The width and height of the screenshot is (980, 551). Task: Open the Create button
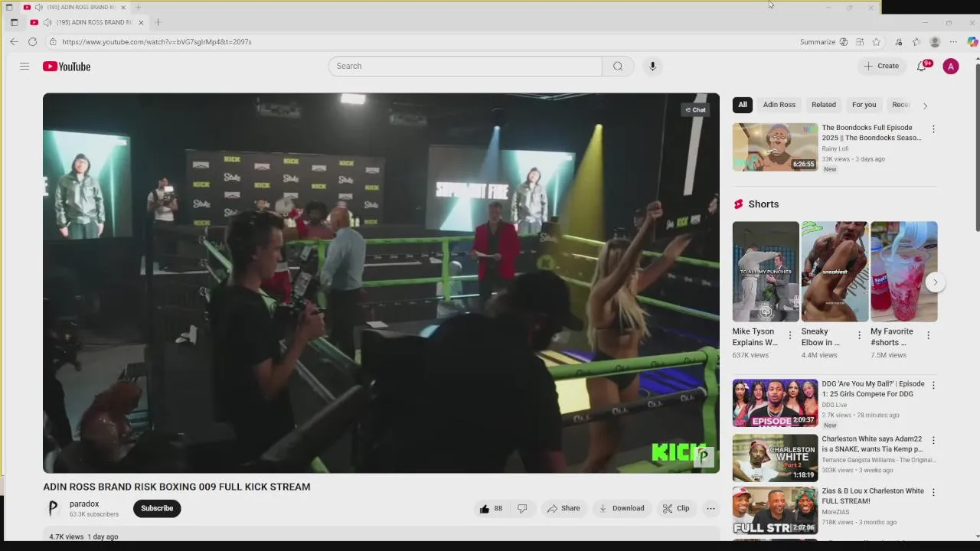(881, 67)
